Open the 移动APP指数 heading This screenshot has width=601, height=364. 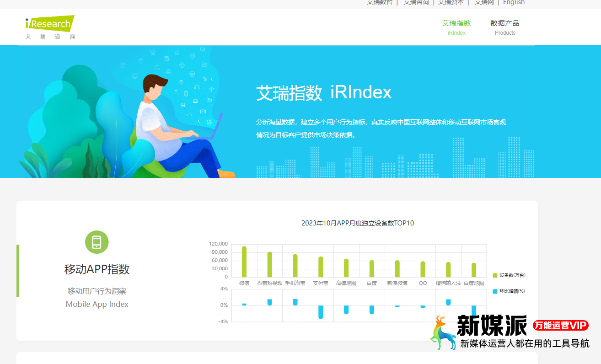[97, 269]
